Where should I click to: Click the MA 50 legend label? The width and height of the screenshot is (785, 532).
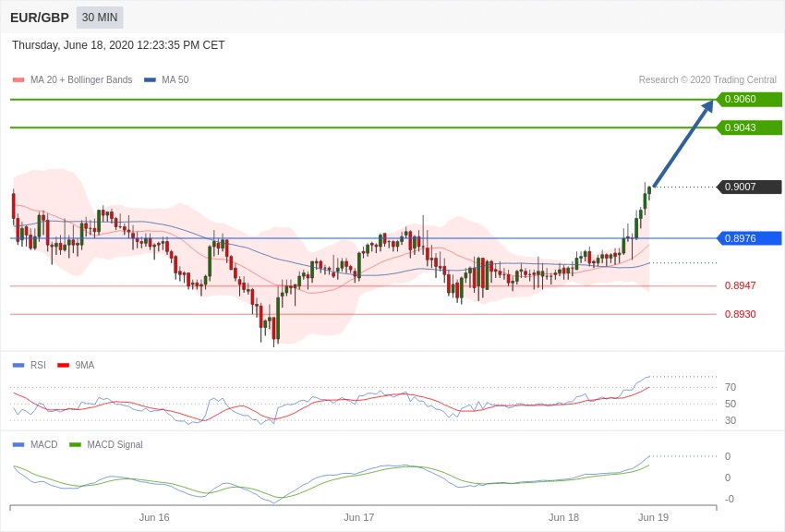coord(175,80)
